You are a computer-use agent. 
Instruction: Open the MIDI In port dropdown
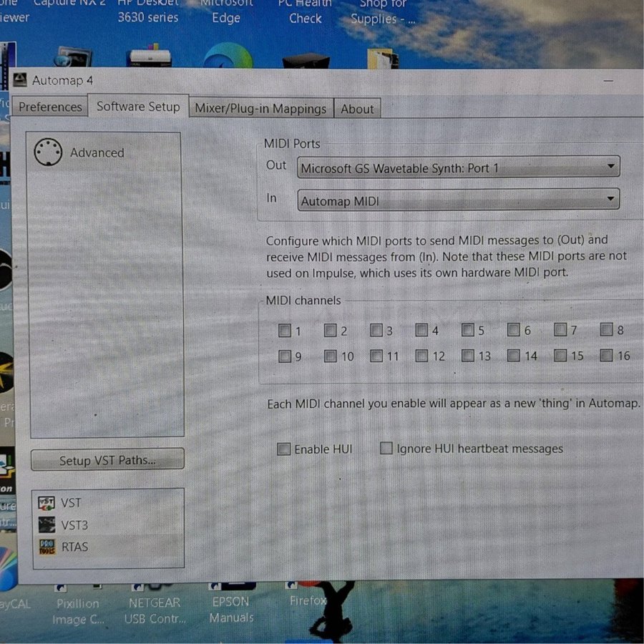(458, 201)
